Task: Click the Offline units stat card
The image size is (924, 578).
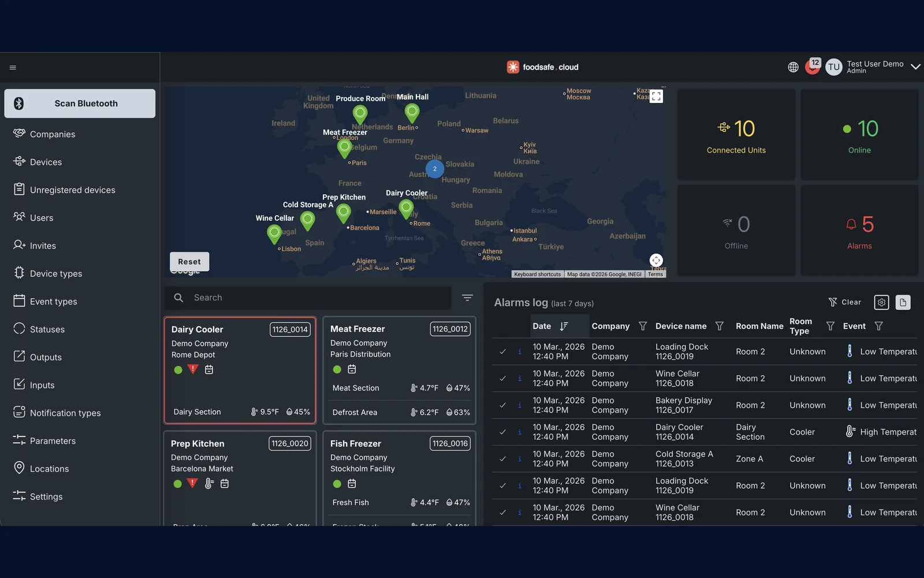Action: click(736, 230)
